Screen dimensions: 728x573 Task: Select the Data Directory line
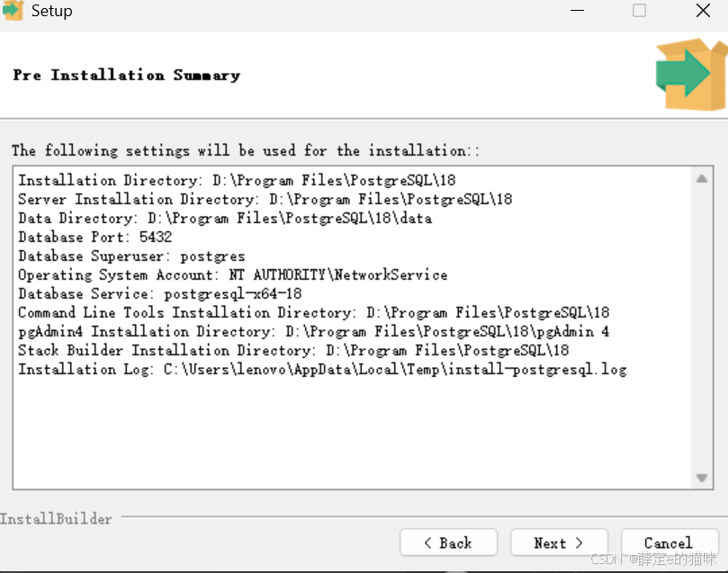tap(225, 218)
